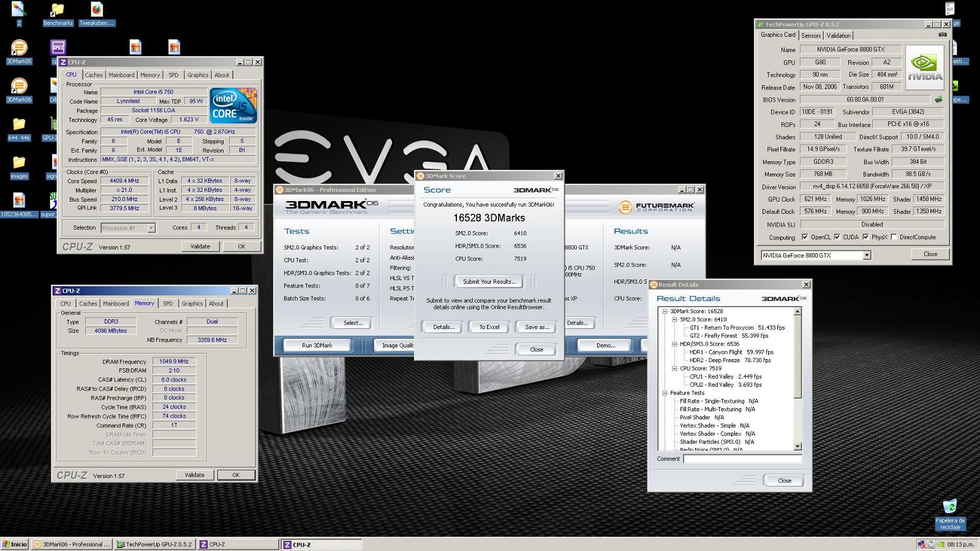Click the Comment input field
This screenshot has height=551, width=980.
click(742, 458)
